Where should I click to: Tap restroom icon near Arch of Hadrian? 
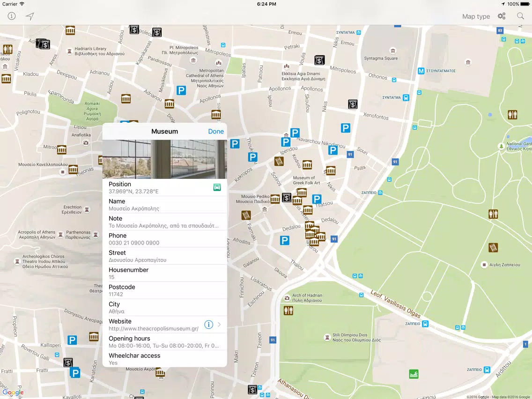pos(288,310)
